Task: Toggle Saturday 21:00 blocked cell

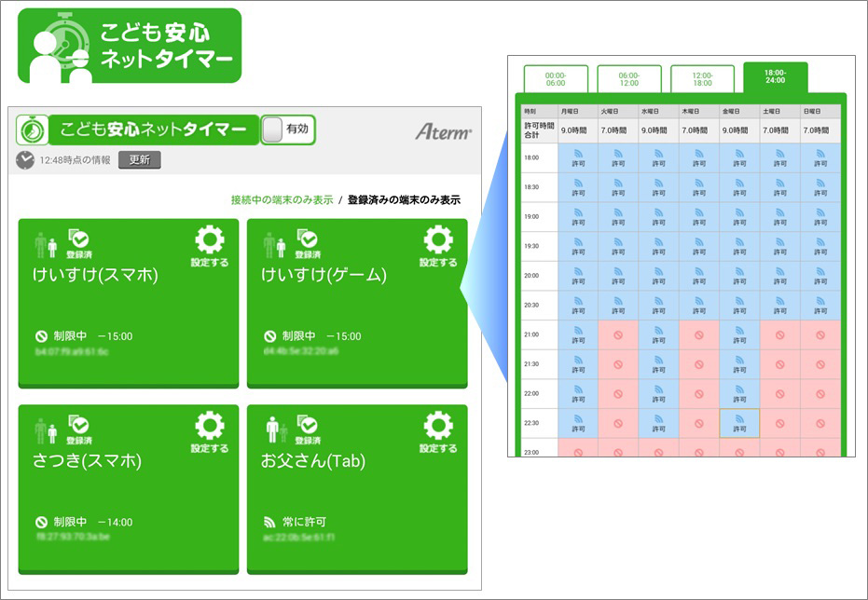Action: click(x=780, y=335)
